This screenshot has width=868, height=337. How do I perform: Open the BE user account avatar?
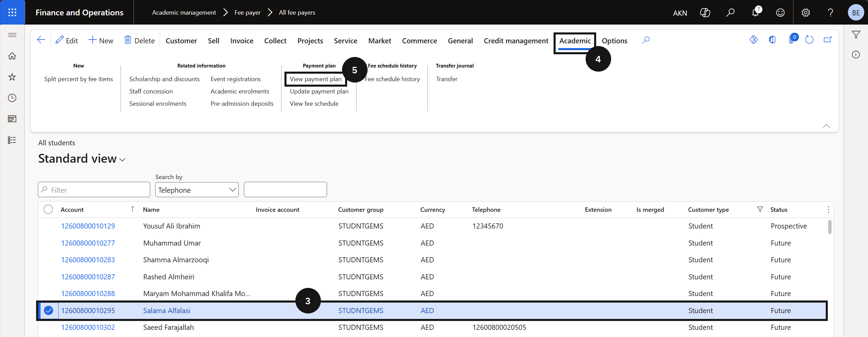(856, 13)
